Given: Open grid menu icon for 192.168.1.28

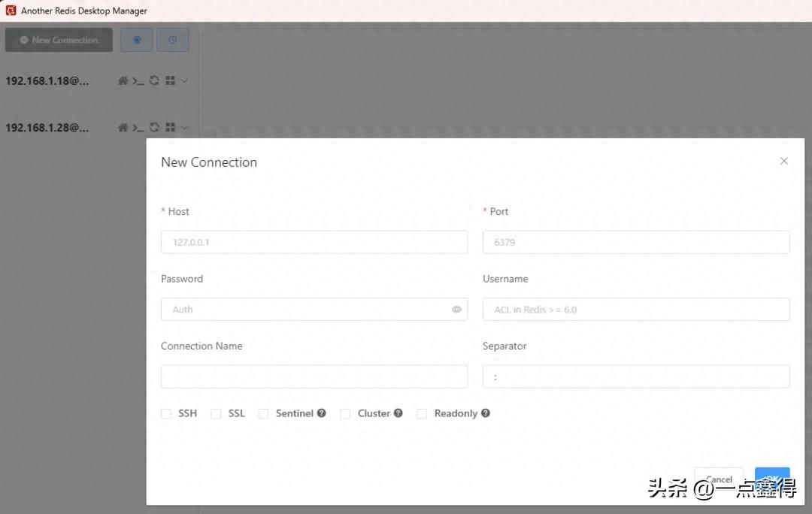Looking at the screenshot, I should coord(171,127).
